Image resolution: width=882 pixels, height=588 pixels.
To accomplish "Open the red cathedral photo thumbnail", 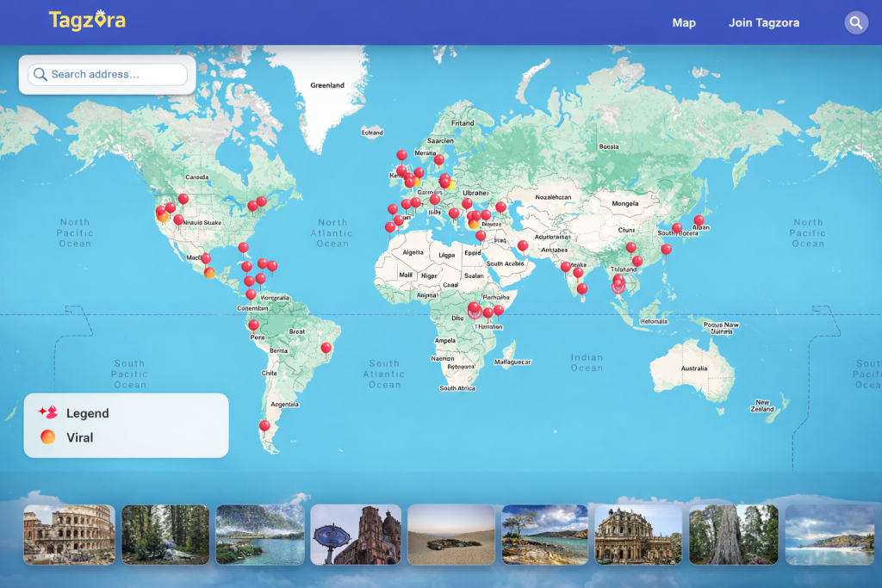I will [x=356, y=535].
